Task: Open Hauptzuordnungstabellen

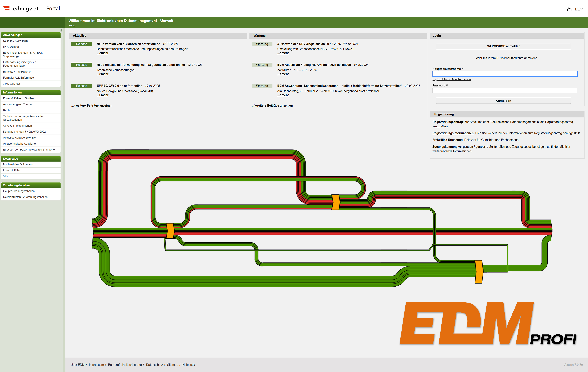Action: [31, 191]
